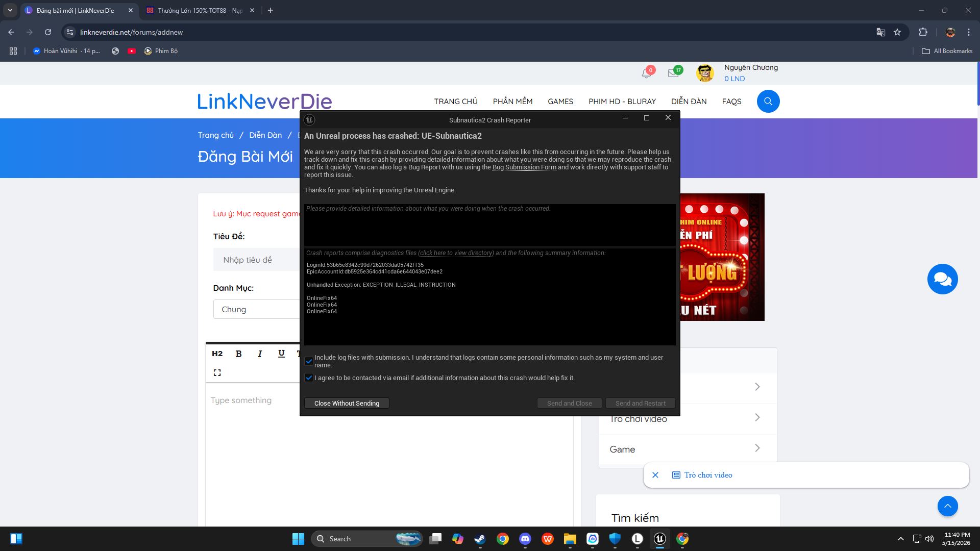
Task: Close the Đăng bài mới LinkNeverDie tab
Action: (x=130, y=10)
